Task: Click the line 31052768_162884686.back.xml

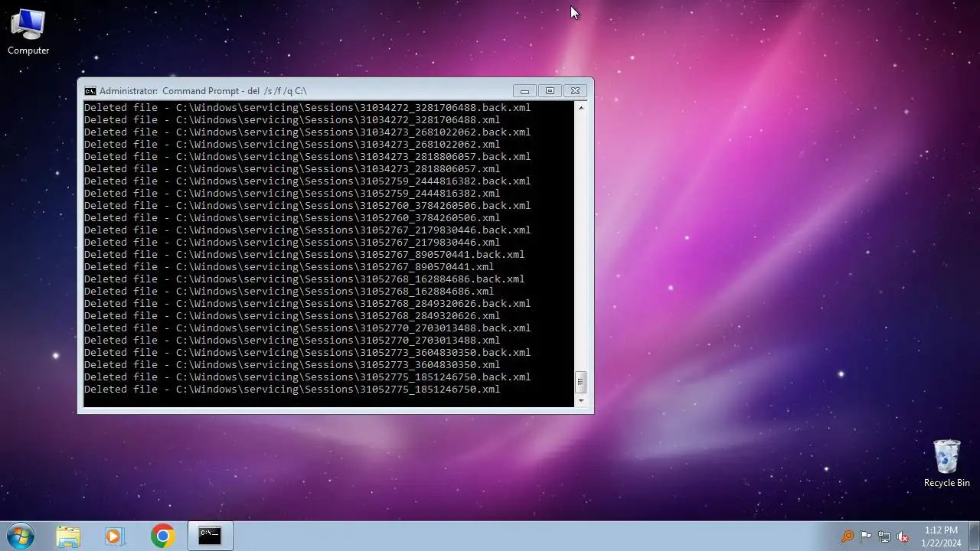Action: (x=304, y=279)
